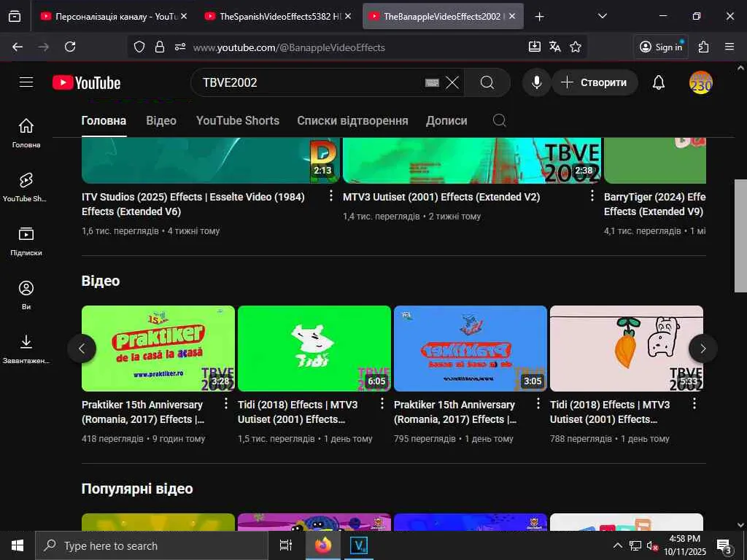The height and width of the screenshot is (560, 747).
Task: Click the YouTube logo
Action: tap(86, 83)
